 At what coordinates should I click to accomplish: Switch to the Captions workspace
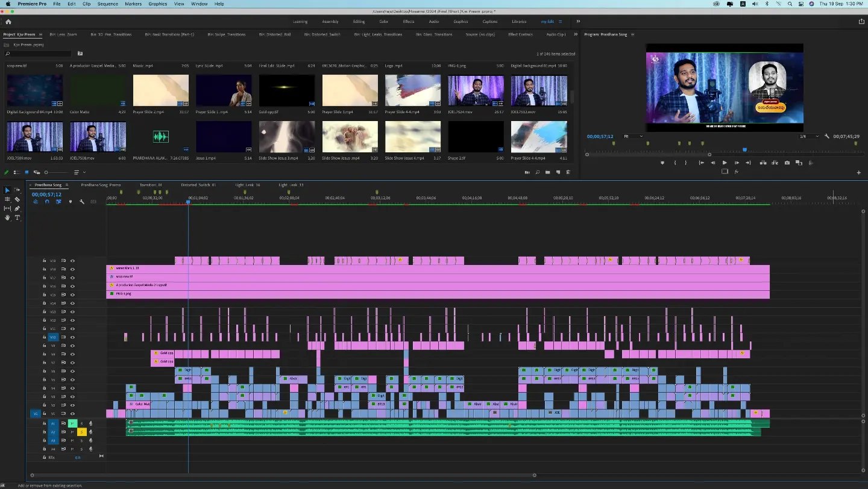490,22
